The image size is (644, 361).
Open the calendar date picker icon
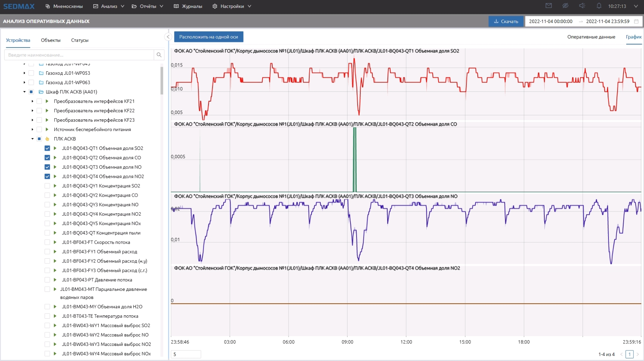[636, 22]
